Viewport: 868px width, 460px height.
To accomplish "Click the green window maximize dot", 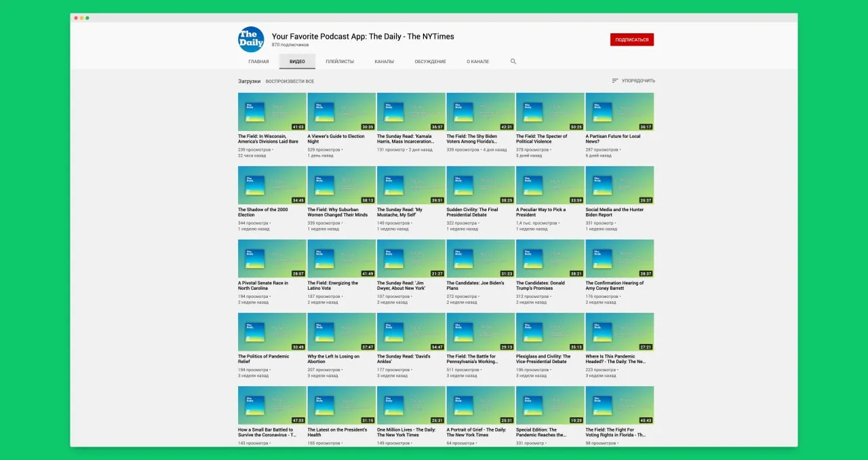I will [87, 18].
